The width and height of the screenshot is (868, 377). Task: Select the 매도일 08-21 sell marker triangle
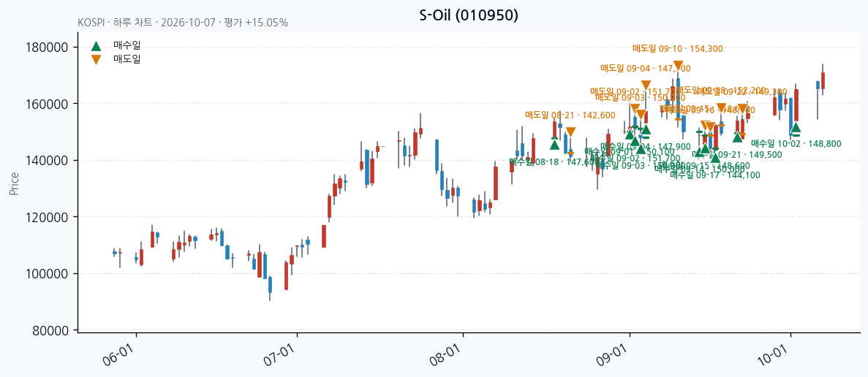point(570,132)
